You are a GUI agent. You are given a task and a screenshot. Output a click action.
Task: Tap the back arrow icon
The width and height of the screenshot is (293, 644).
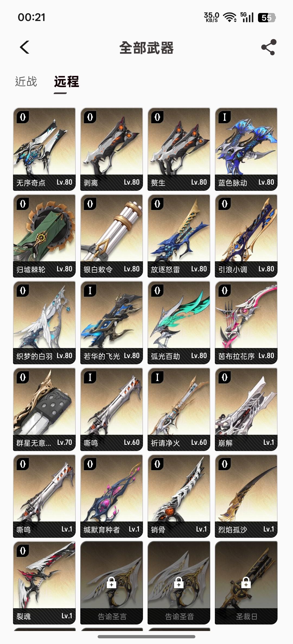(24, 47)
